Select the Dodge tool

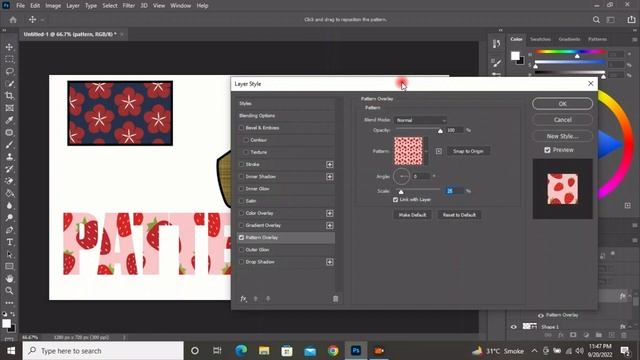pyautogui.click(x=9, y=218)
